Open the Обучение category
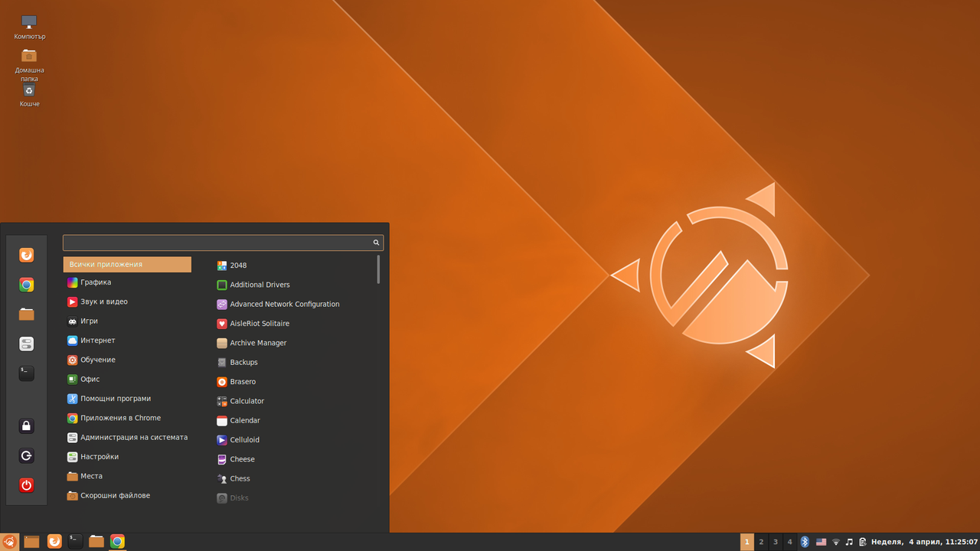The width and height of the screenshot is (980, 551). point(127,360)
